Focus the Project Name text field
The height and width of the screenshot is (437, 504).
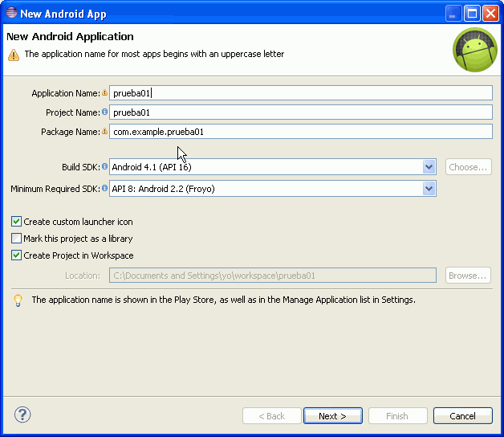click(x=301, y=112)
